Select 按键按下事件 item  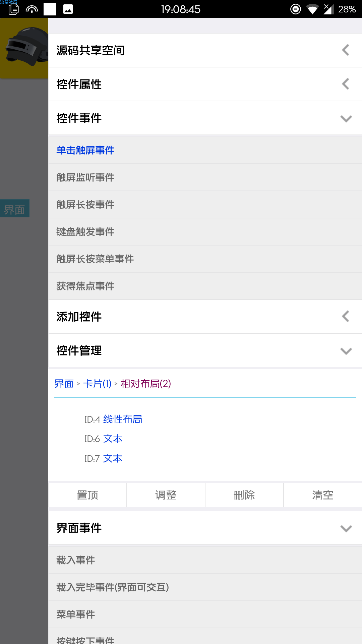[205, 636]
